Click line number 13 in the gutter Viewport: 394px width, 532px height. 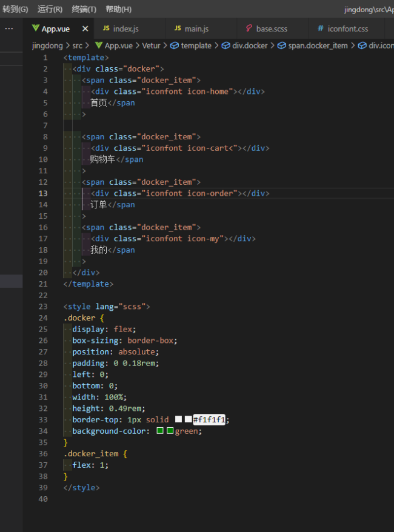43,193
